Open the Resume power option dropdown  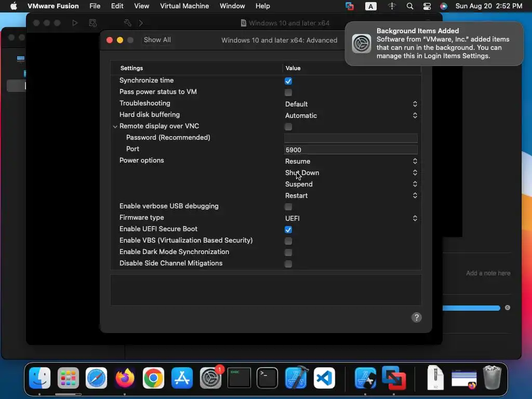coord(351,161)
